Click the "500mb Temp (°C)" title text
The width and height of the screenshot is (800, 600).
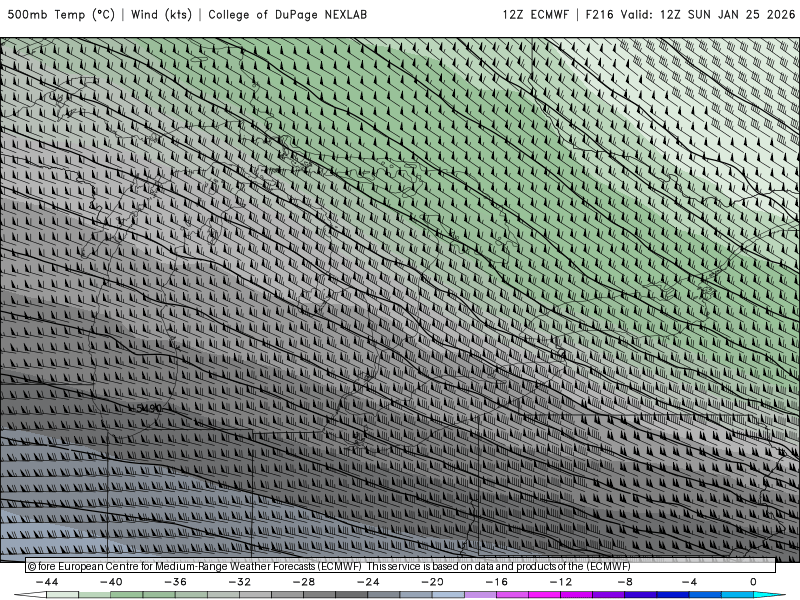(61, 15)
